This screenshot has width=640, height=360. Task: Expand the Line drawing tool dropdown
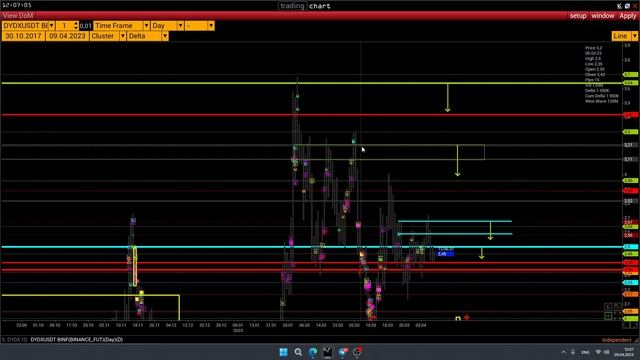[634, 36]
